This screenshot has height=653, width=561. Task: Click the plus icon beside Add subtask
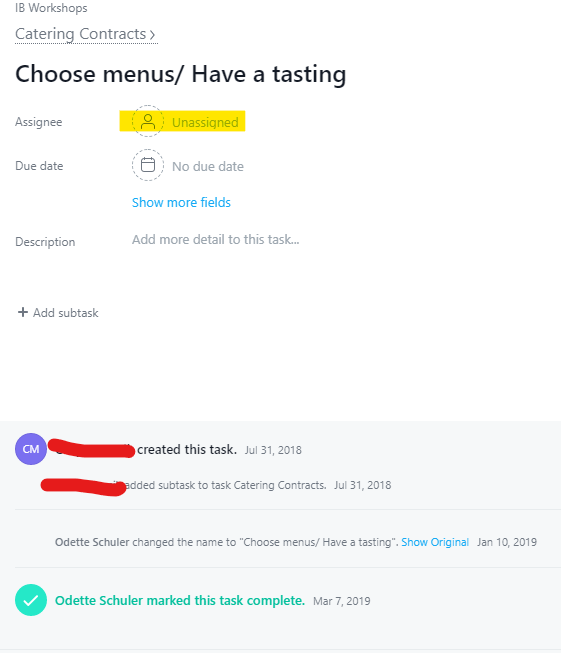coord(23,312)
